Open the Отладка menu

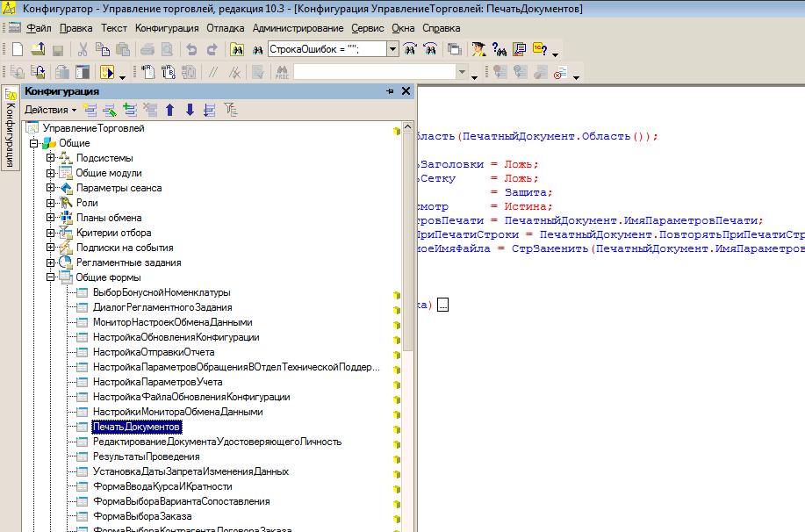click(x=226, y=28)
